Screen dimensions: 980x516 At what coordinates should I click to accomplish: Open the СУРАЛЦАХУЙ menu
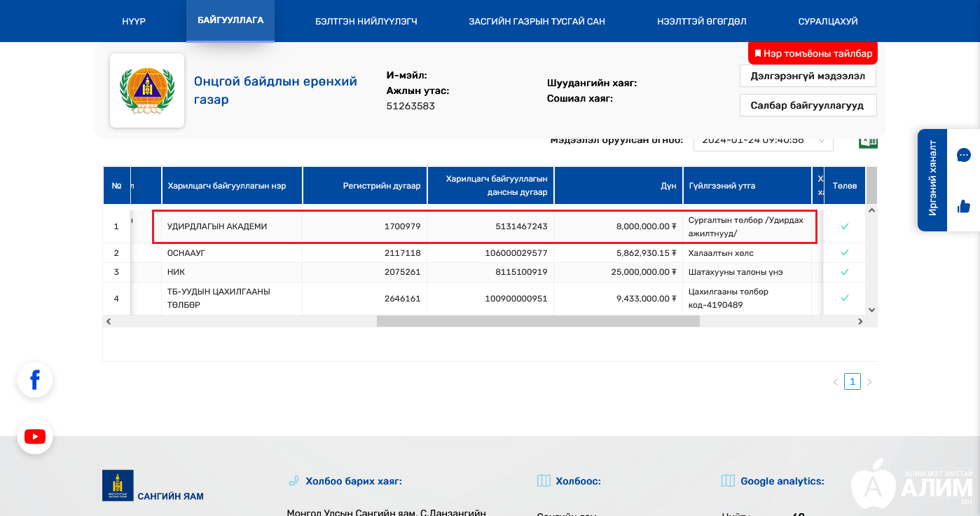[x=828, y=21]
